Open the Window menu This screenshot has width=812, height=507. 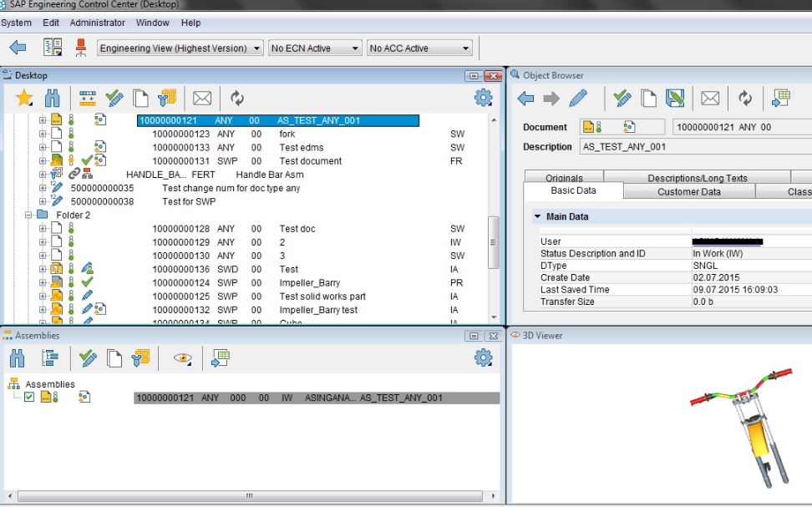tap(152, 23)
